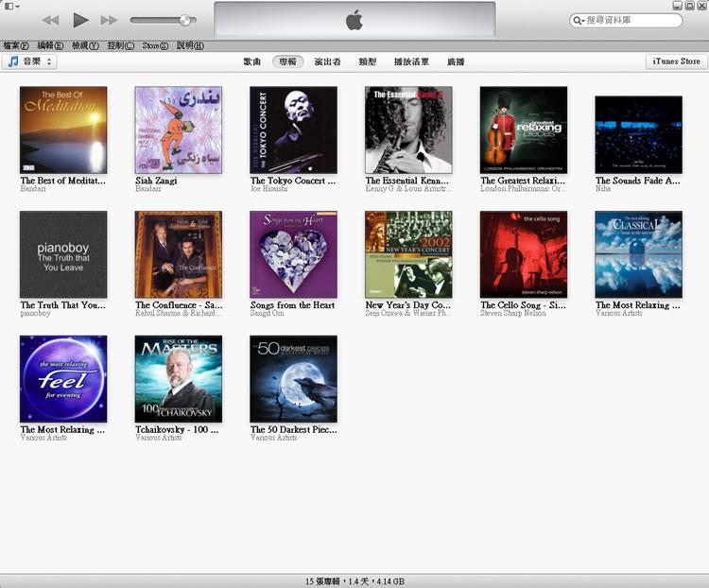The height and width of the screenshot is (588, 709).
Task: Open the 檔案 menu
Action: tap(15, 45)
